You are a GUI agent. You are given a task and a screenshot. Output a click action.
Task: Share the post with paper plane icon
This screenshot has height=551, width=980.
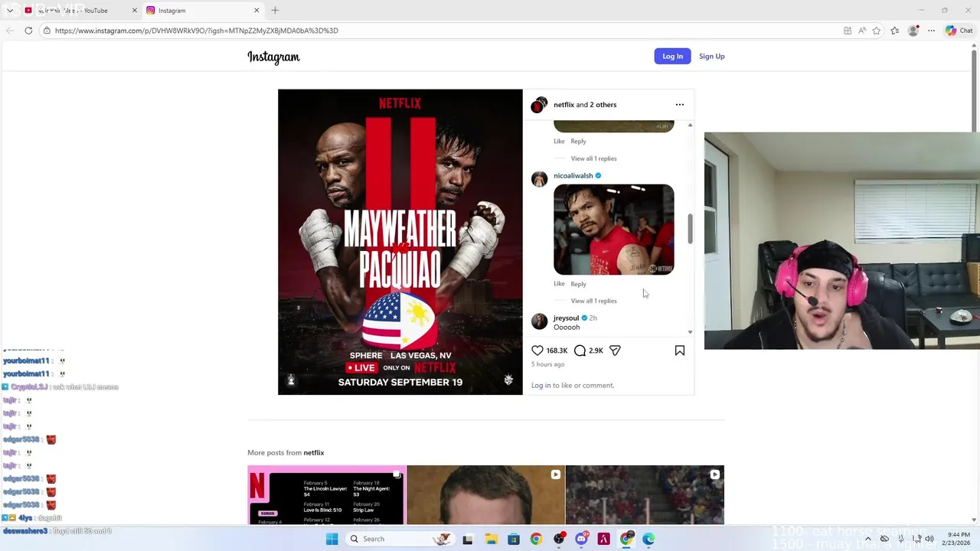(x=615, y=350)
